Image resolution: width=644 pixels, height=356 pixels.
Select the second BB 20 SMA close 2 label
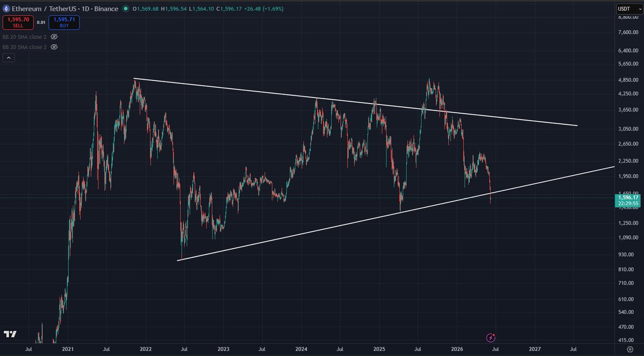pyautogui.click(x=25, y=47)
